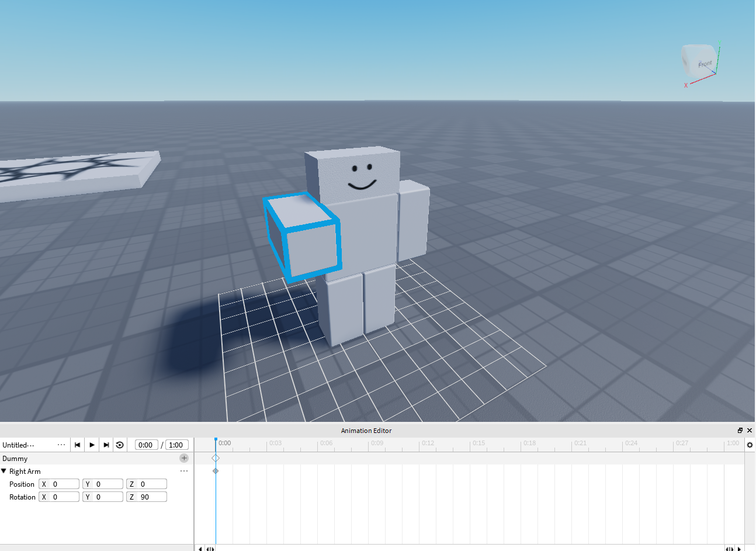This screenshot has height=551, width=756.
Task: Click the animation length field showing 1:00
Action: click(x=177, y=445)
